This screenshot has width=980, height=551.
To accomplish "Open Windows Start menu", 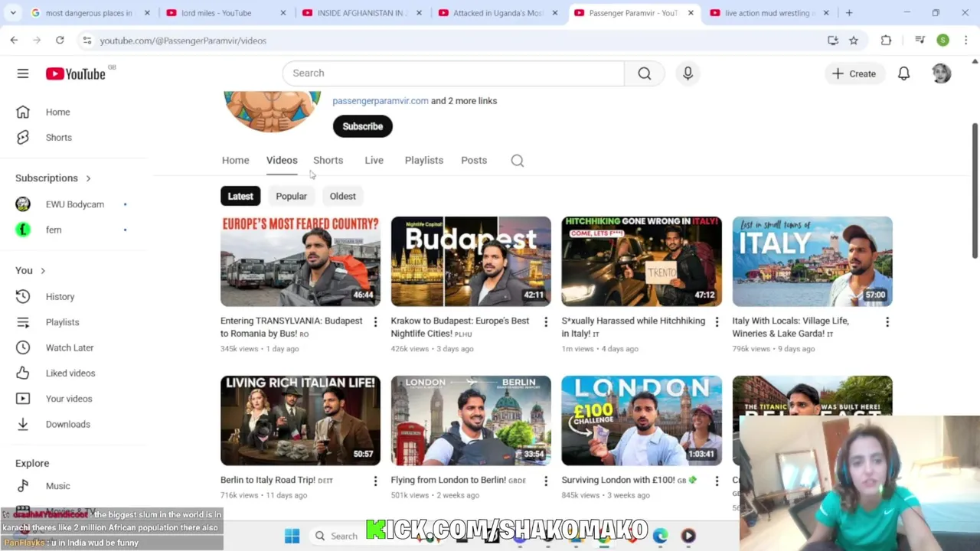I will (x=292, y=536).
